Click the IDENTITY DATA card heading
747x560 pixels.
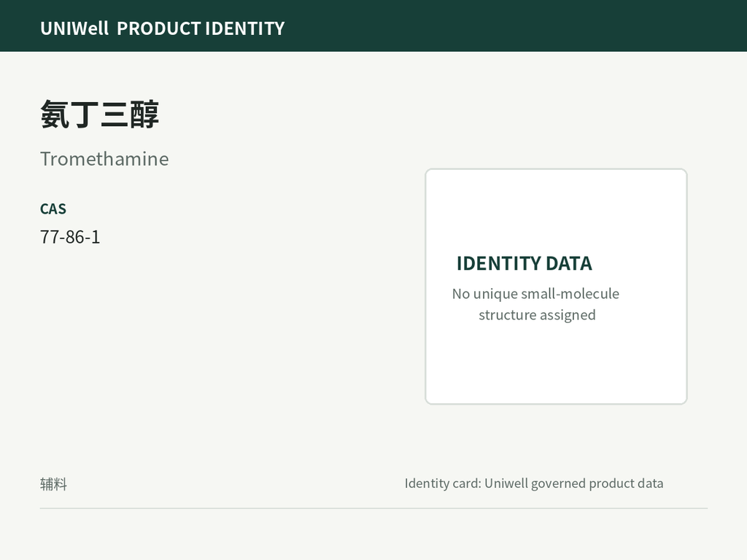(525, 263)
